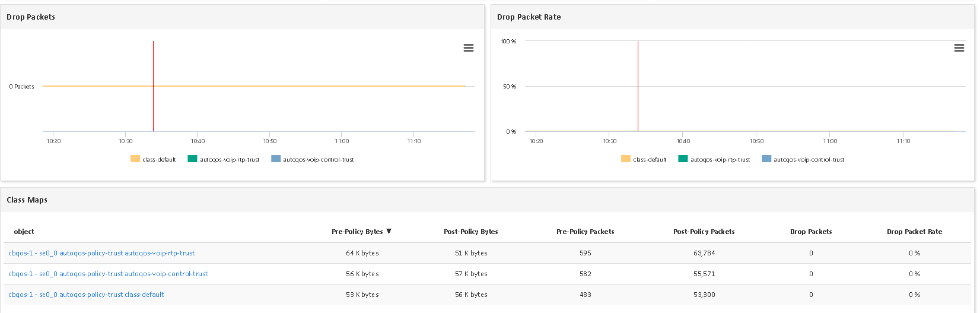Click the orange class-default color swatch in Drop Packets
Viewport: 980px width, 313px height.
(135, 159)
